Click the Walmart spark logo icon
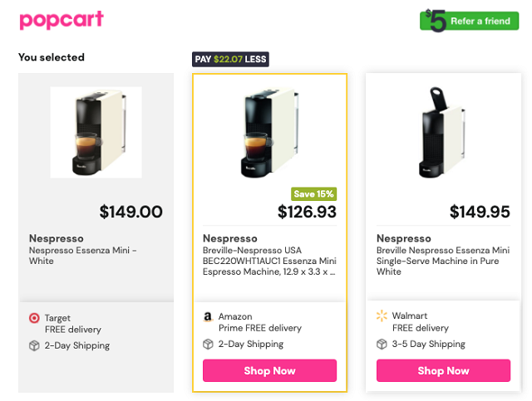The height and width of the screenshot is (401, 532). tap(382, 316)
